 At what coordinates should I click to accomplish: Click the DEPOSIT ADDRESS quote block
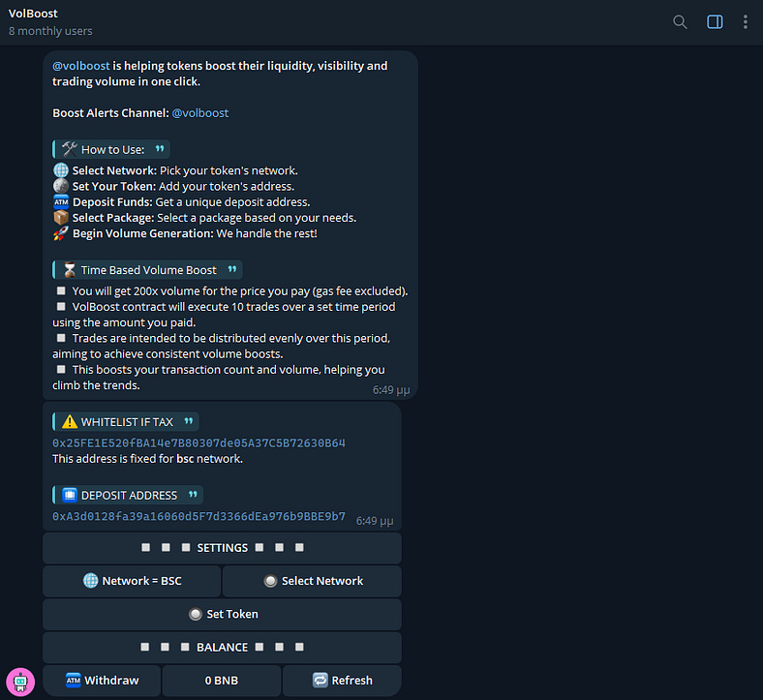click(128, 495)
